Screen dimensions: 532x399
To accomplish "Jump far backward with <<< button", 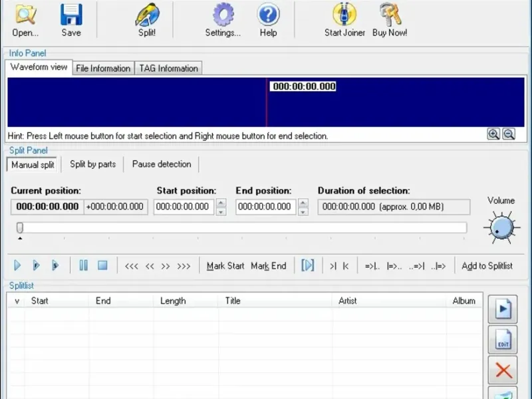I will [x=131, y=266].
